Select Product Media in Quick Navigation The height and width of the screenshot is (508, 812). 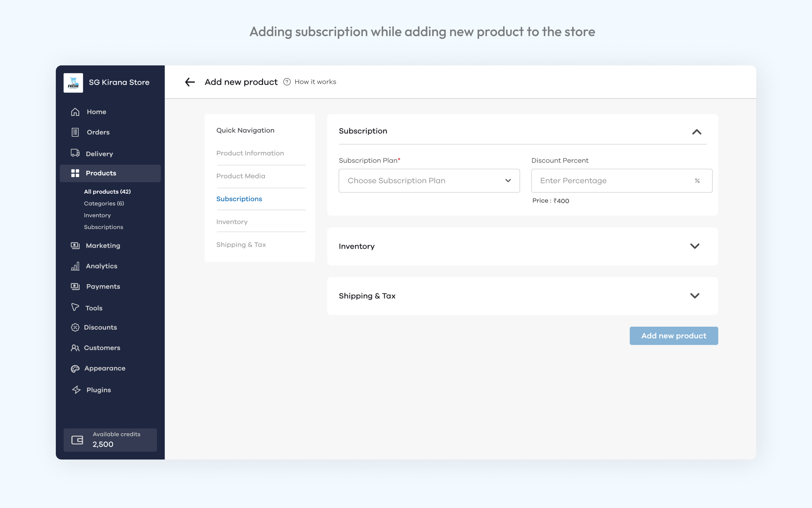coord(240,176)
